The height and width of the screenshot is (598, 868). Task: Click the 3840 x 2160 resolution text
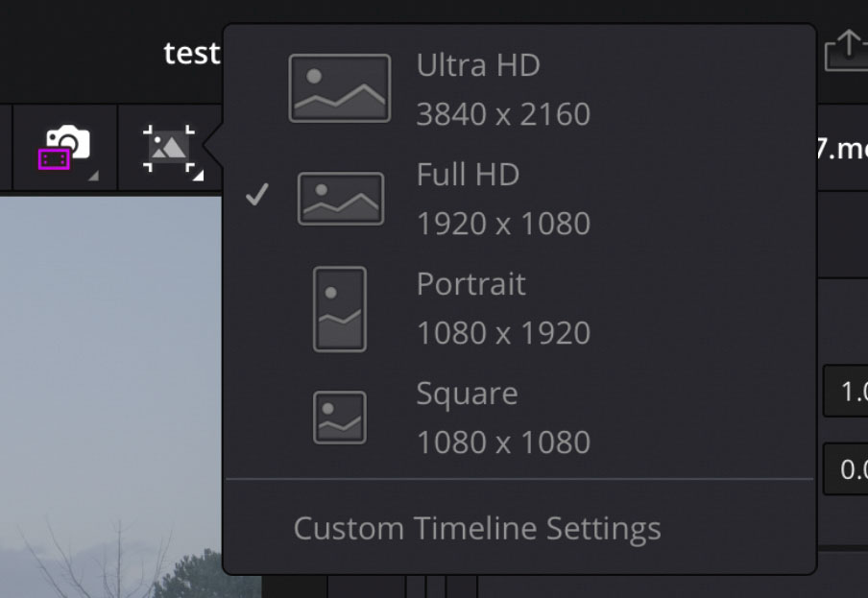click(503, 114)
